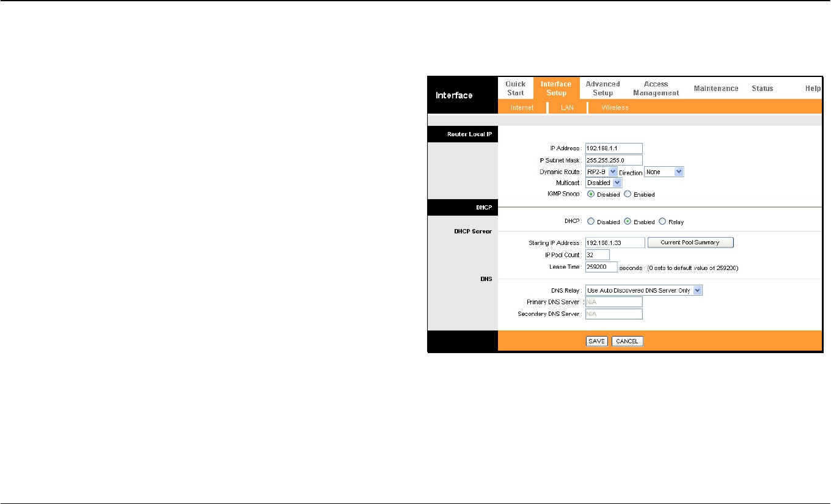Image resolution: width=831 pixels, height=504 pixels.
Task: View the Status tab
Action: point(763,89)
